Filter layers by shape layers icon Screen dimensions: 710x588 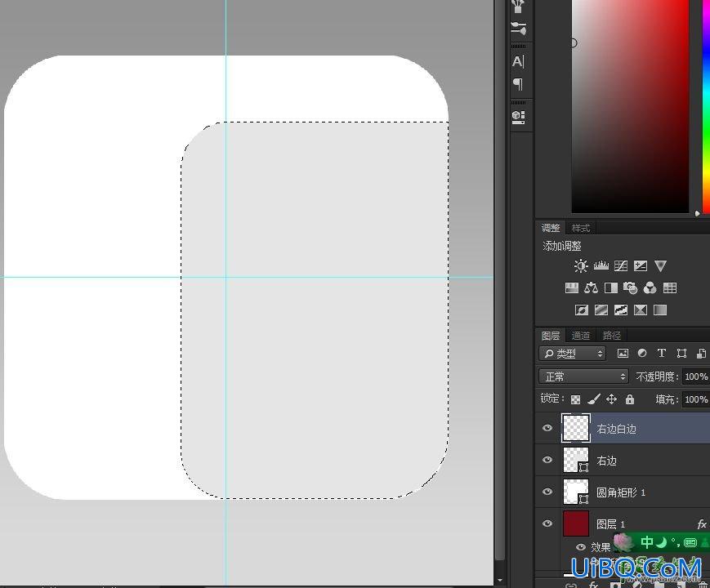[681, 354]
